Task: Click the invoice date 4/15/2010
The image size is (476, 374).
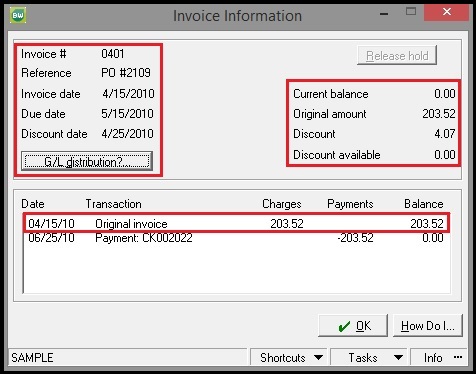Action: coord(128,94)
